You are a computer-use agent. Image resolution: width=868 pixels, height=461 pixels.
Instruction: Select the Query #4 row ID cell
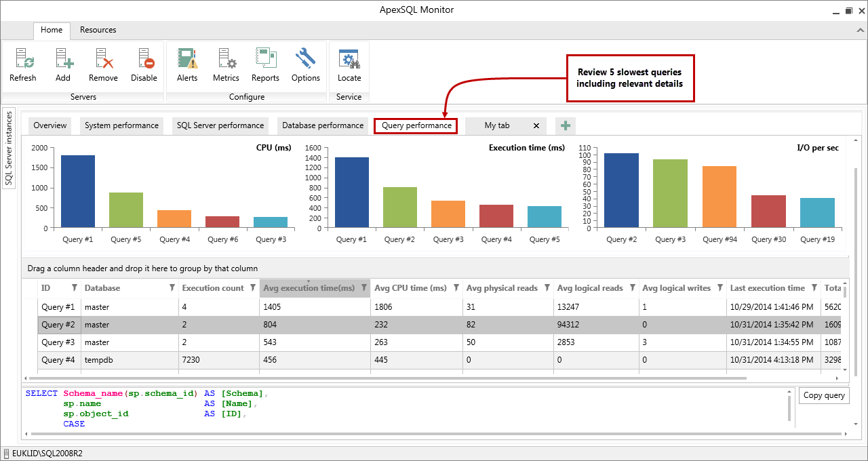[58, 360]
